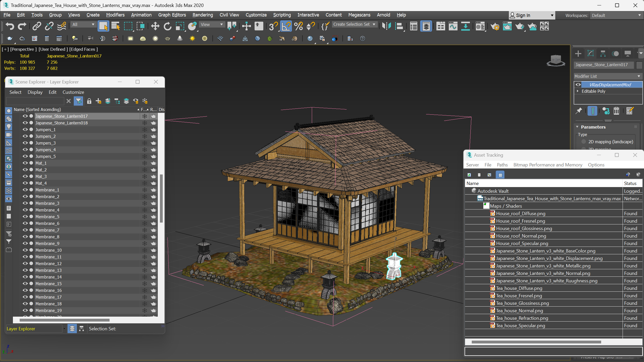Toggle the Layer Explorer toolbar icon
644x362 pixels.
426,26
